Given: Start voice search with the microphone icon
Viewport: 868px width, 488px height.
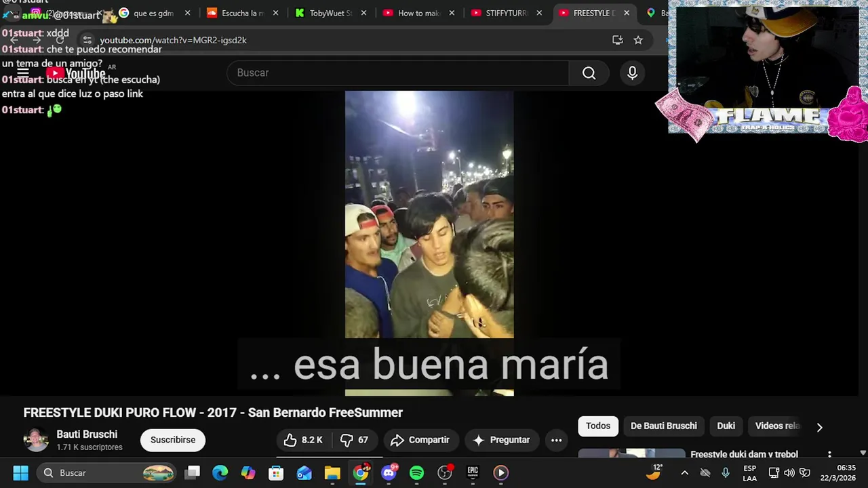Looking at the screenshot, I should click(632, 73).
